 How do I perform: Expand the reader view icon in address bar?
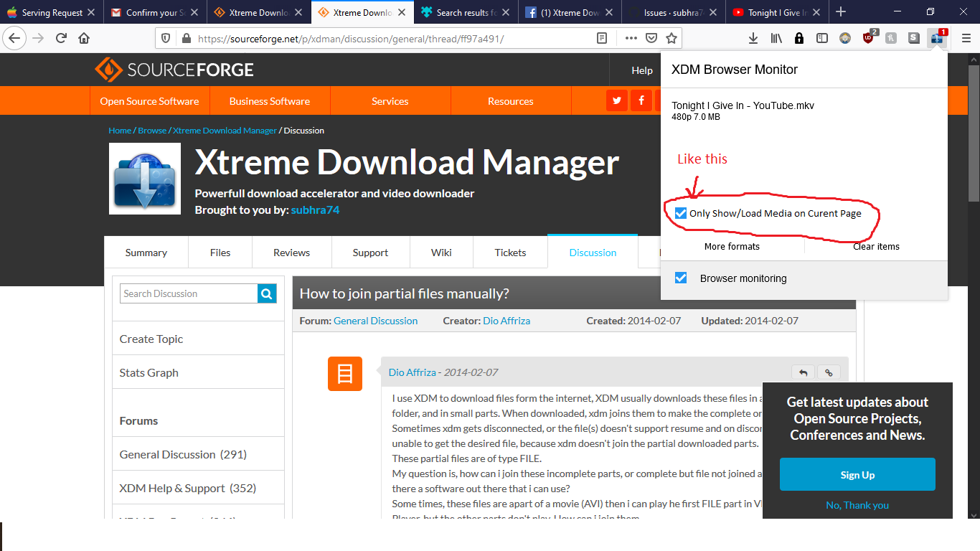[x=601, y=39]
